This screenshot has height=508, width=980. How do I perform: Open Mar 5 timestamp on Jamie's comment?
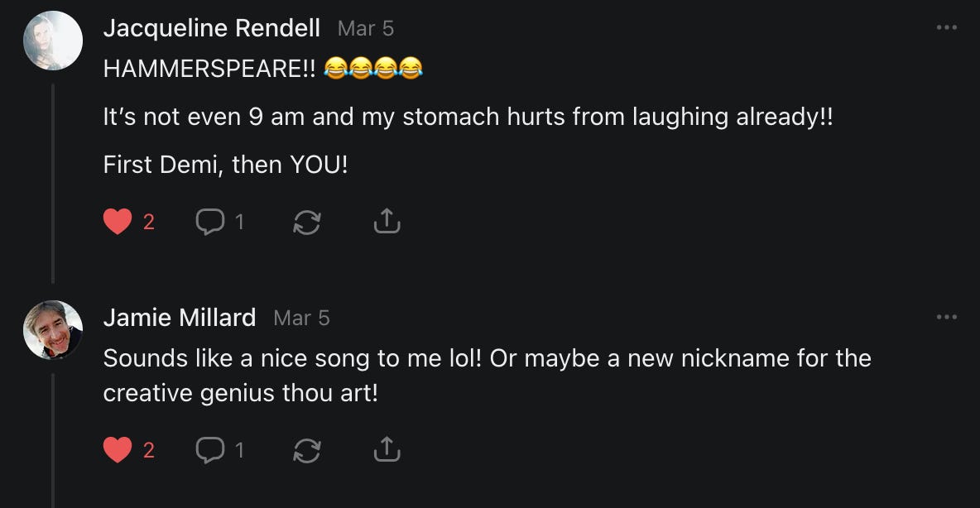(301, 319)
